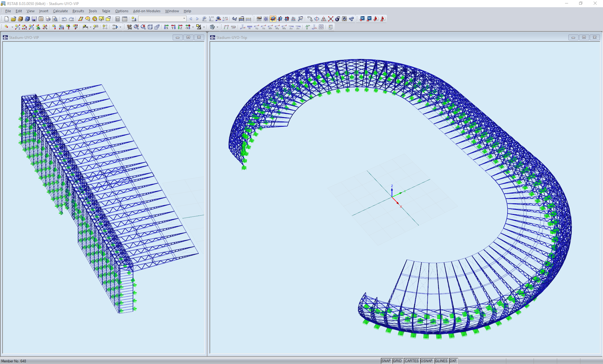Click the CARTES status bar button
The height and width of the screenshot is (364, 603).
(x=411, y=361)
